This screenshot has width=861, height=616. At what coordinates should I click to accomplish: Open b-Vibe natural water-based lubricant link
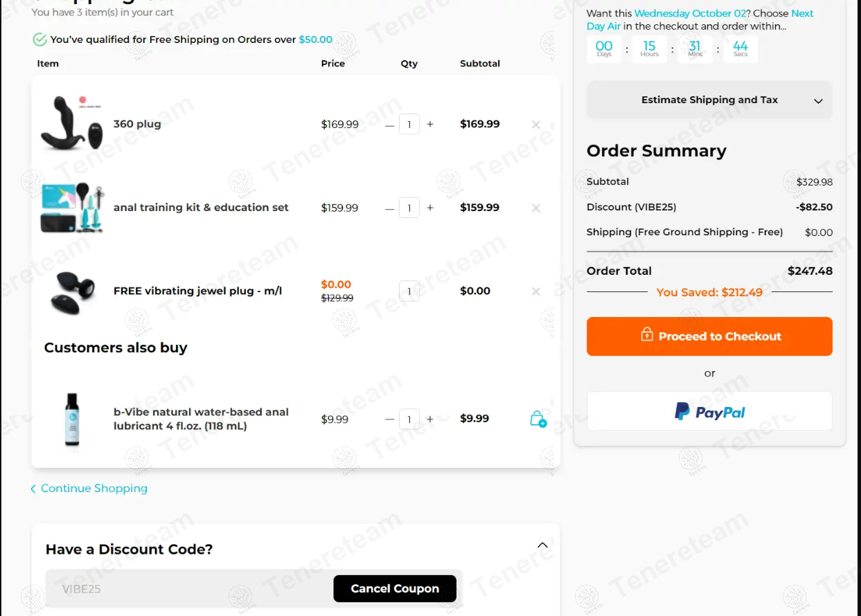coord(201,419)
